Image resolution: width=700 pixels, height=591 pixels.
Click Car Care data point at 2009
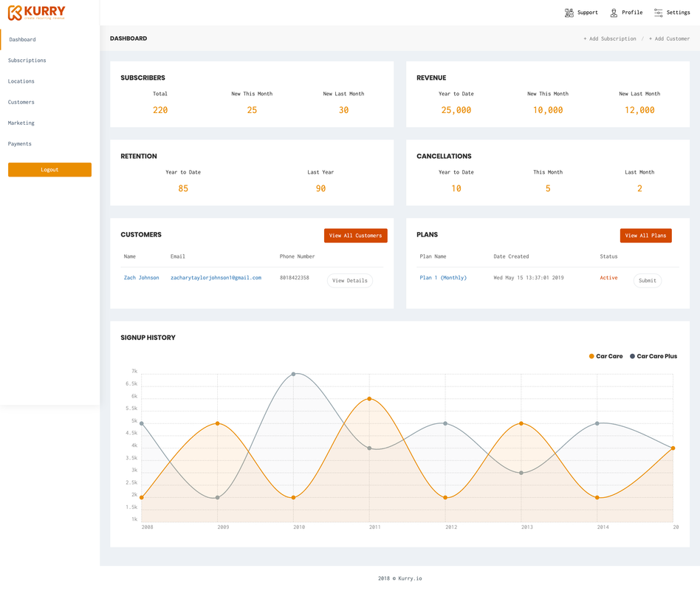(217, 423)
